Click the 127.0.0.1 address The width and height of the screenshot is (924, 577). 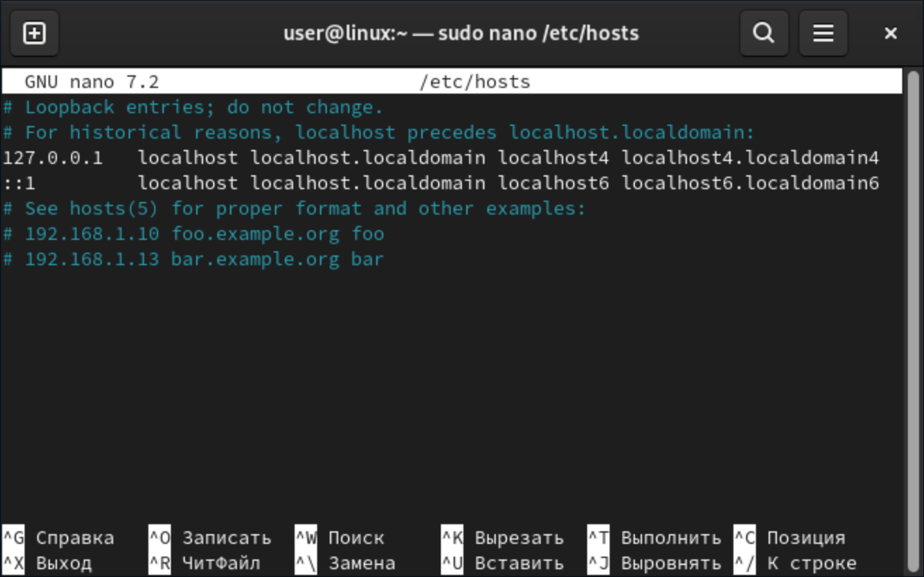[53, 158]
